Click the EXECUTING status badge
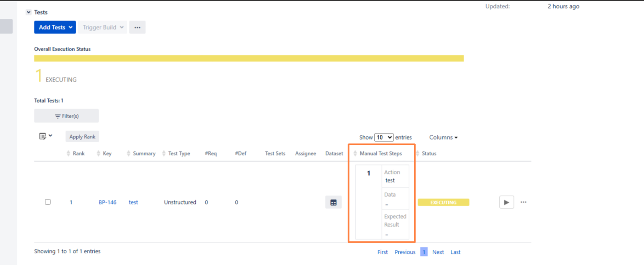 pyautogui.click(x=443, y=202)
